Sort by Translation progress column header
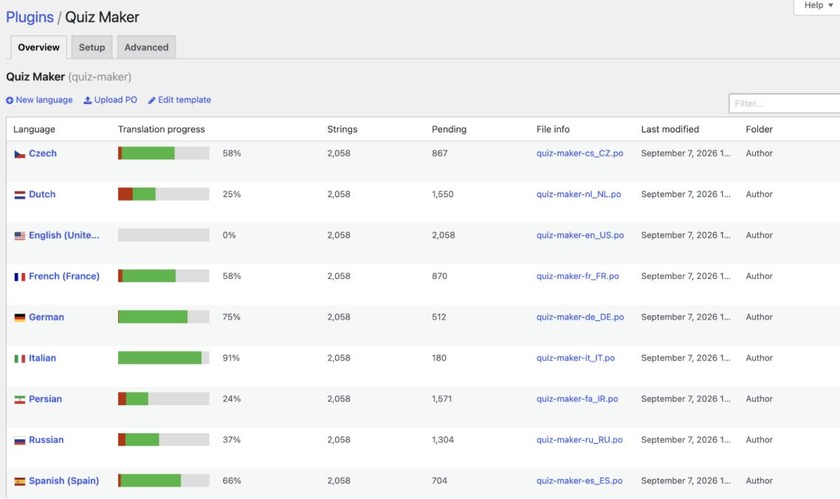Screen dimensions: 840x499 [x=161, y=129]
